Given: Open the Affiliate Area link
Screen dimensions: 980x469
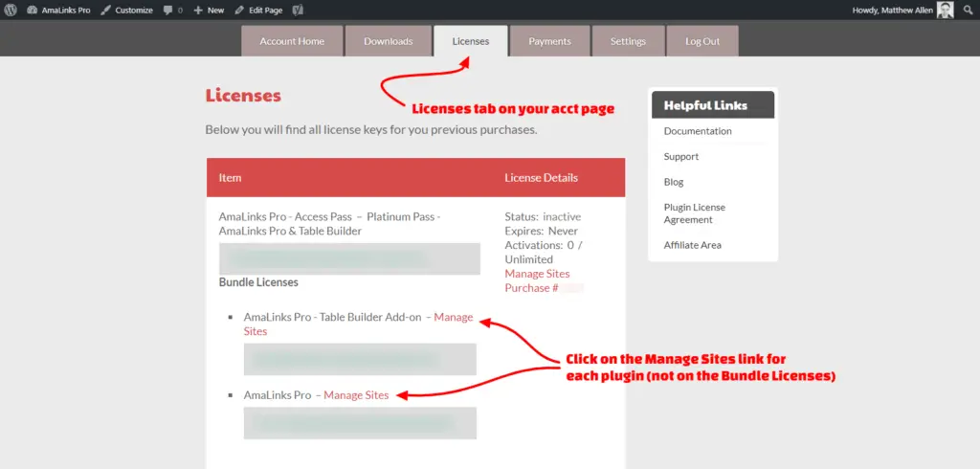Looking at the screenshot, I should [693, 245].
